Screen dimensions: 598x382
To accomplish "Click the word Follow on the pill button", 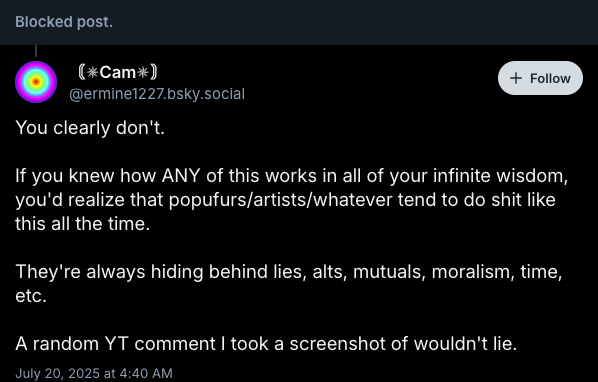I will tap(550, 79).
